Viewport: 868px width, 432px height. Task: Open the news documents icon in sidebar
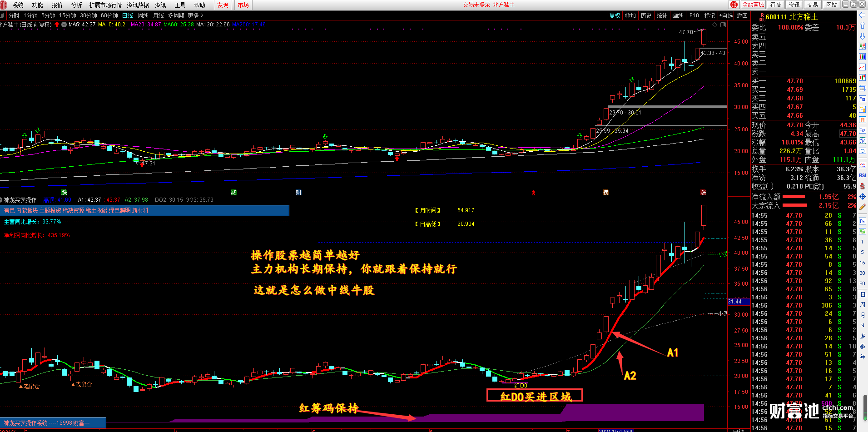pos(863,88)
